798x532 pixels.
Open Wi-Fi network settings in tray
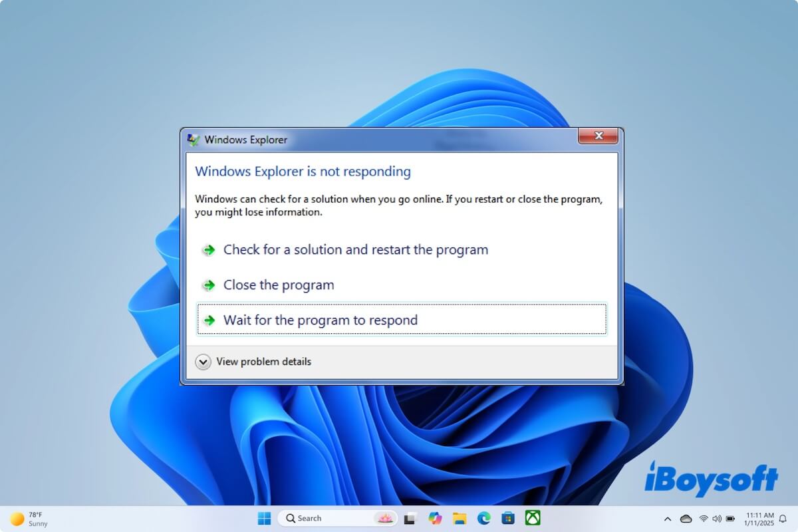click(704, 519)
